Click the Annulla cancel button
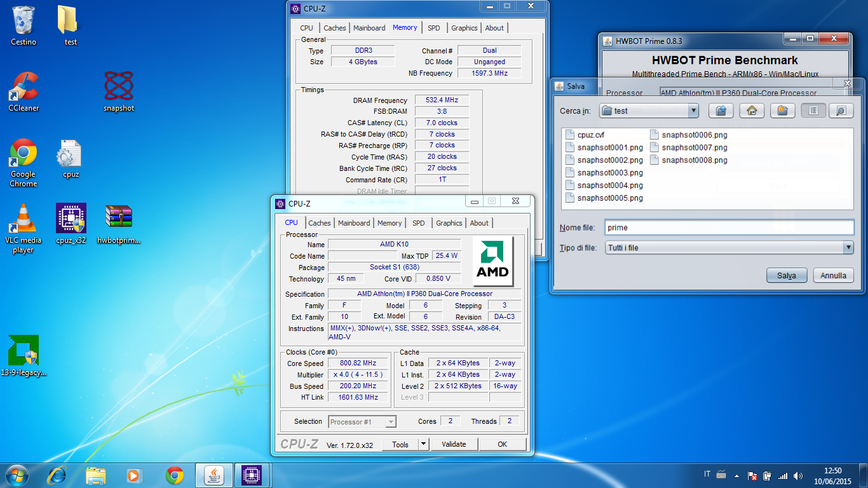Viewport: 868px width, 488px height. (x=833, y=275)
